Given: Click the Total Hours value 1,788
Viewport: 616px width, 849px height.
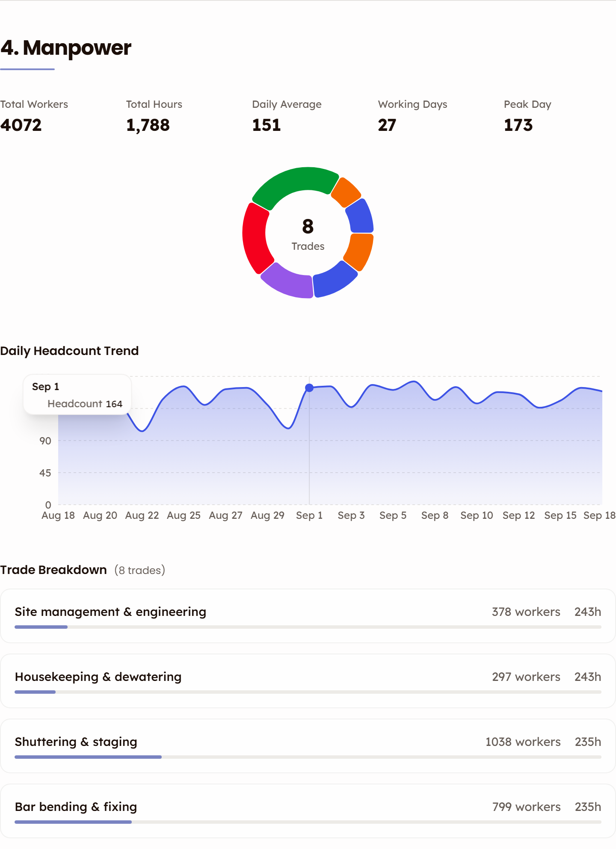Looking at the screenshot, I should (148, 125).
